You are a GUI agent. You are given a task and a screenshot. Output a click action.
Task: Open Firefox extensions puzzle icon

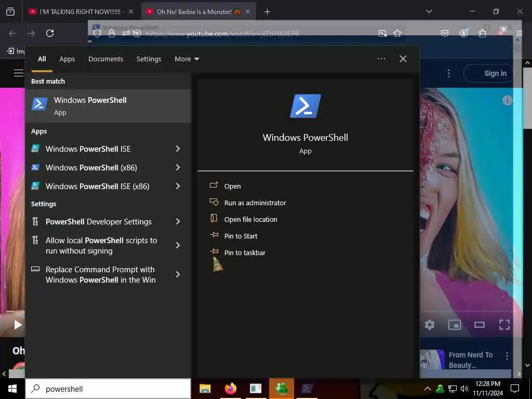coord(482,33)
